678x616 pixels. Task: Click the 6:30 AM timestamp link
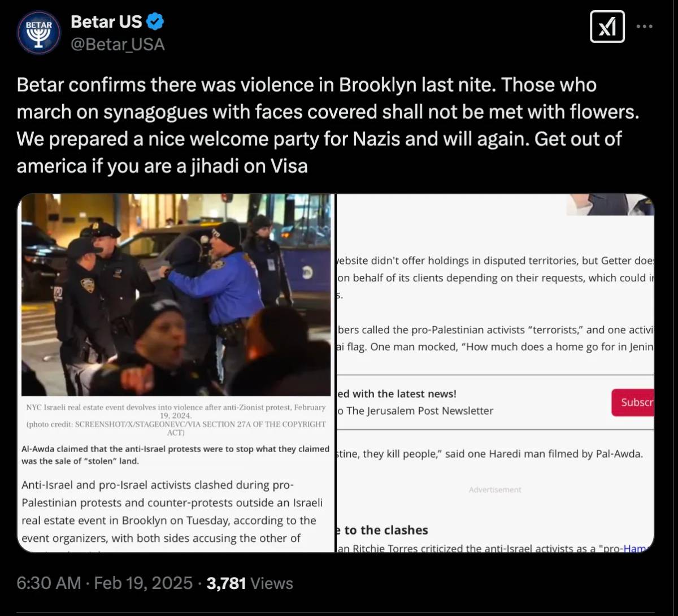tap(49, 583)
